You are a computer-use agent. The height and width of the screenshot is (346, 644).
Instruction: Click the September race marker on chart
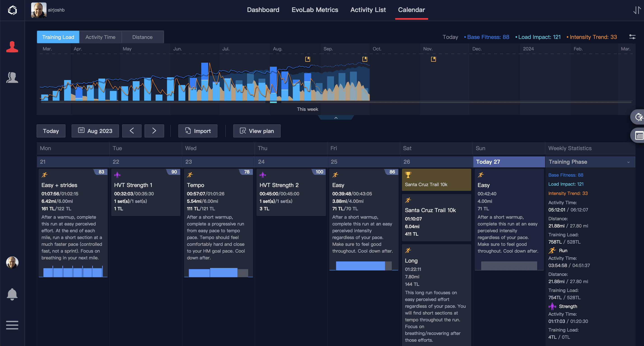tap(365, 59)
